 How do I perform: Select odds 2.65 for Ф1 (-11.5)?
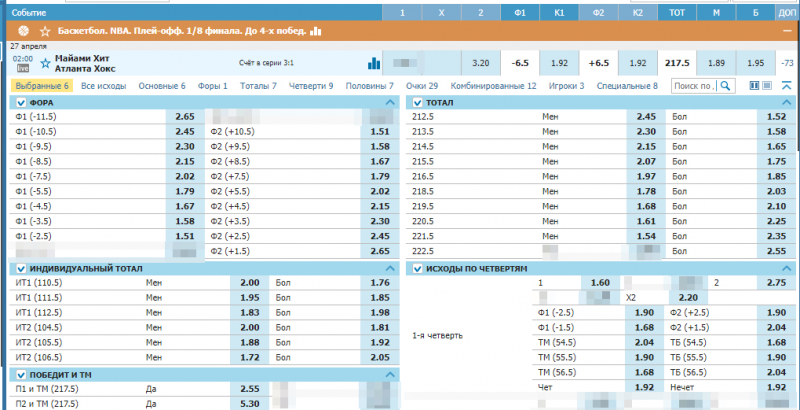click(185, 117)
